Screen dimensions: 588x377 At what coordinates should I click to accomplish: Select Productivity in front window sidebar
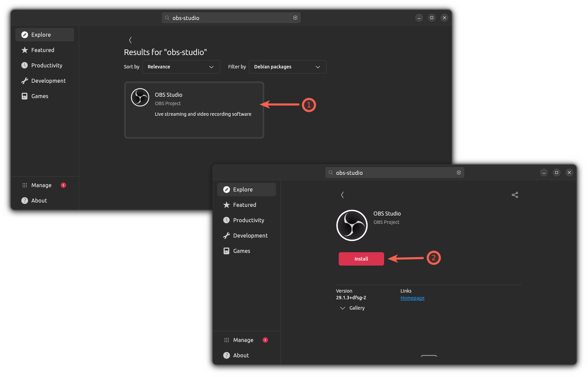[x=247, y=220]
